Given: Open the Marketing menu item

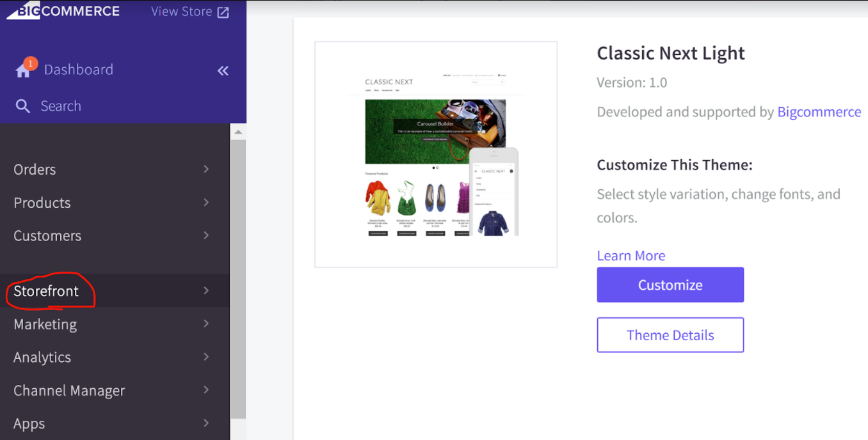Looking at the screenshot, I should 45,324.
